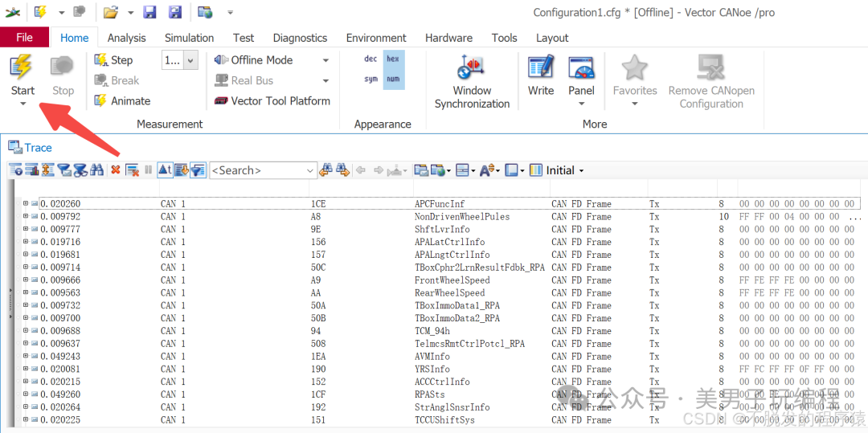Click the find previous binoculars arrow icon
Image resolution: width=868 pixels, height=433 pixels.
[325, 170]
